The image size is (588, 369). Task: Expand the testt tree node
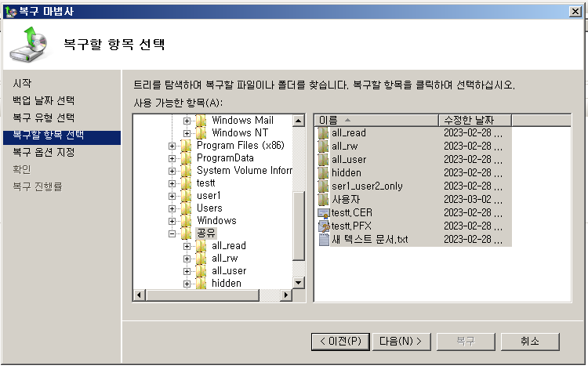(172, 183)
